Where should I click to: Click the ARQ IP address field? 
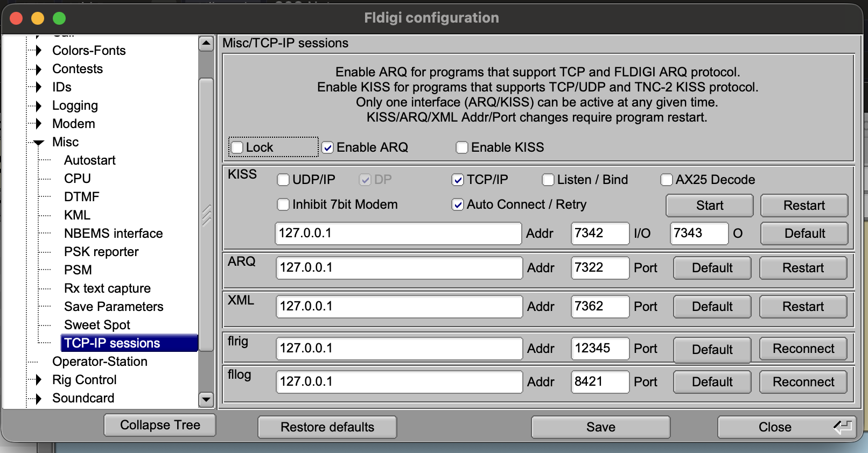point(399,268)
